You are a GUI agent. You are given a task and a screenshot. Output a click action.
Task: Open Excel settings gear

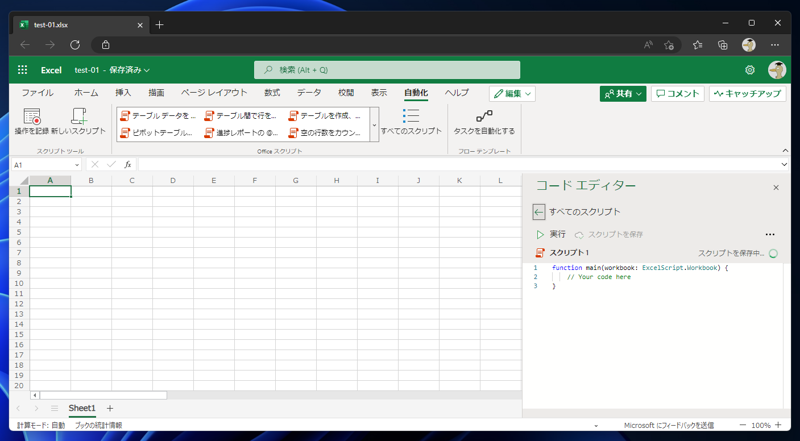pyautogui.click(x=749, y=70)
